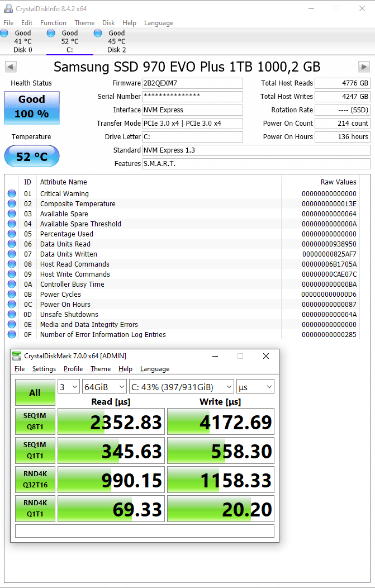
Task: Open CrystalDiskMark File menu
Action: point(20,369)
